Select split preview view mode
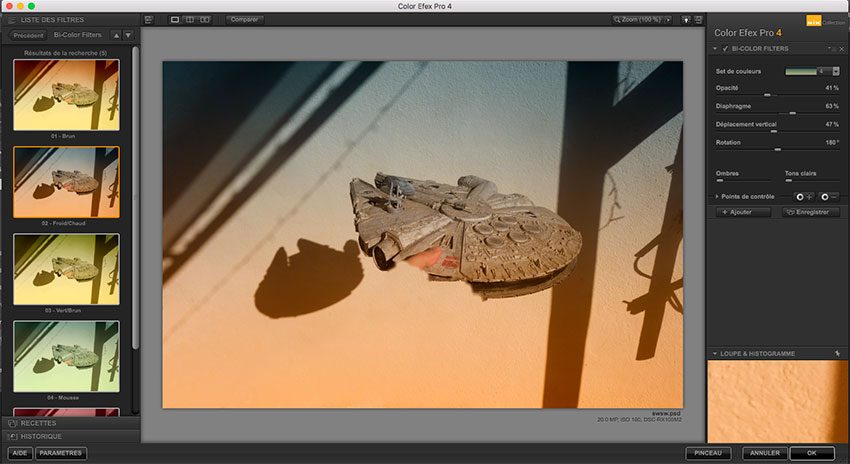This screenshot has height=464, width=850. (190, 20)
